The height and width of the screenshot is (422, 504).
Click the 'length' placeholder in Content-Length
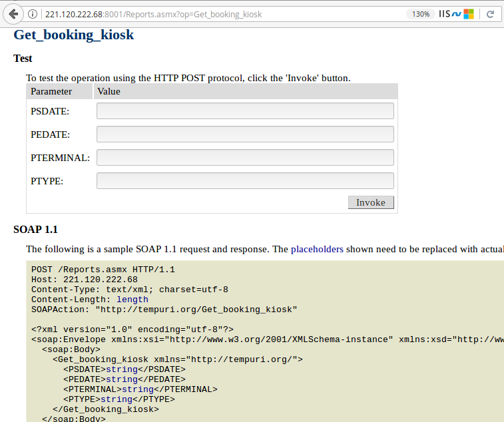pos(132,300)
